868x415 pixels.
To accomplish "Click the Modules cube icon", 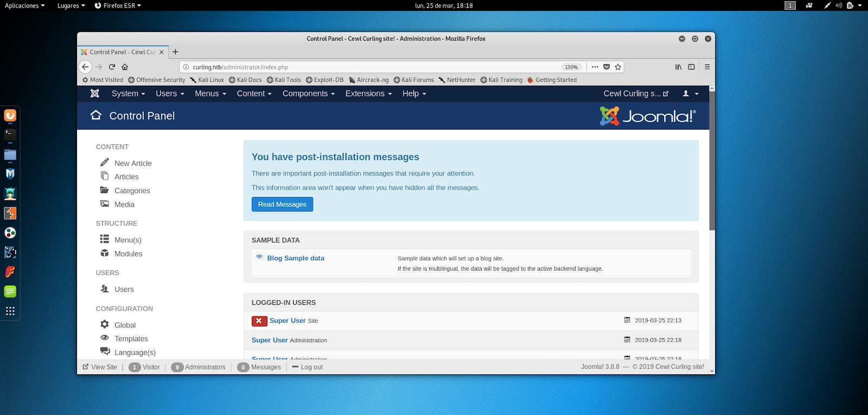I will click(x=105, y=253).
